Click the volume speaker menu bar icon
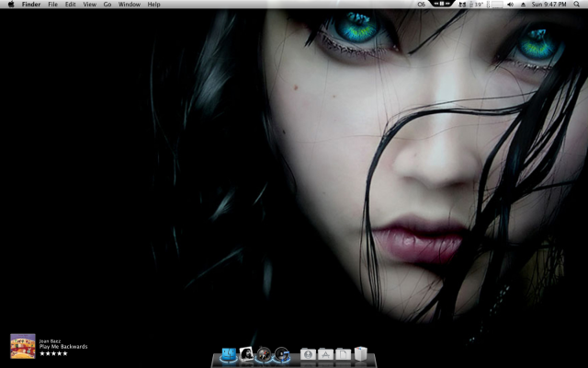The width and height of the screenshot is (588, 368). click(511, 5)
